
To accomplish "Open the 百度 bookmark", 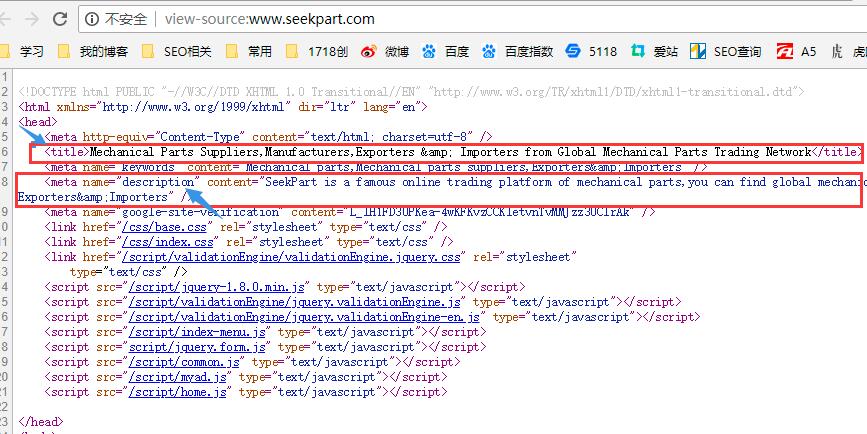I will pyautogui.click(x=445, y=52).
